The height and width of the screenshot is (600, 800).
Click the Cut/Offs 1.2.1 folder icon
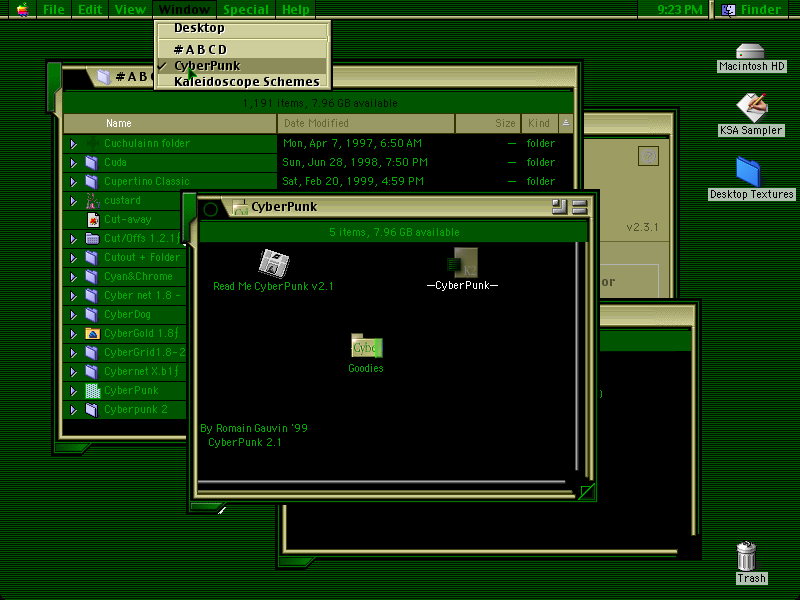[92, 238]
